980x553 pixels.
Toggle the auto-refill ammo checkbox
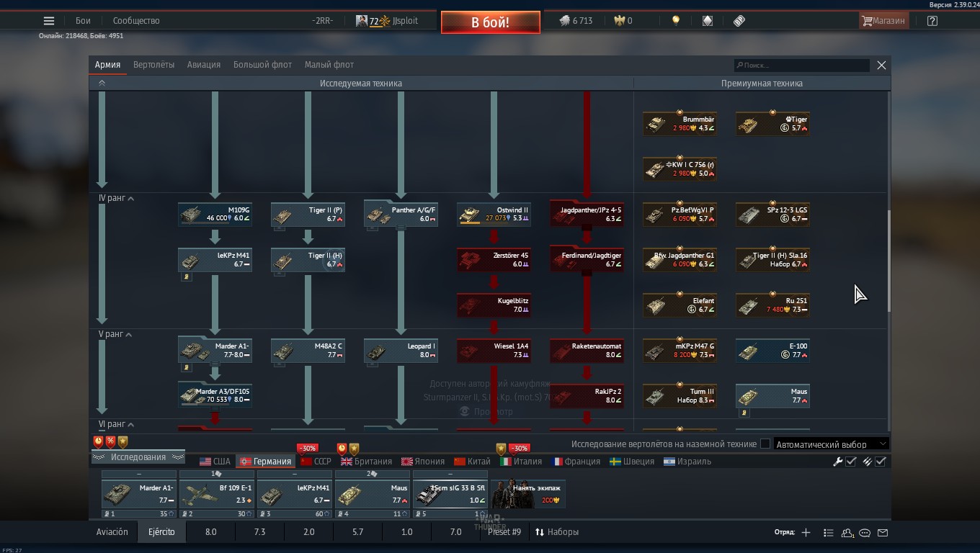(x=880, y=462)
